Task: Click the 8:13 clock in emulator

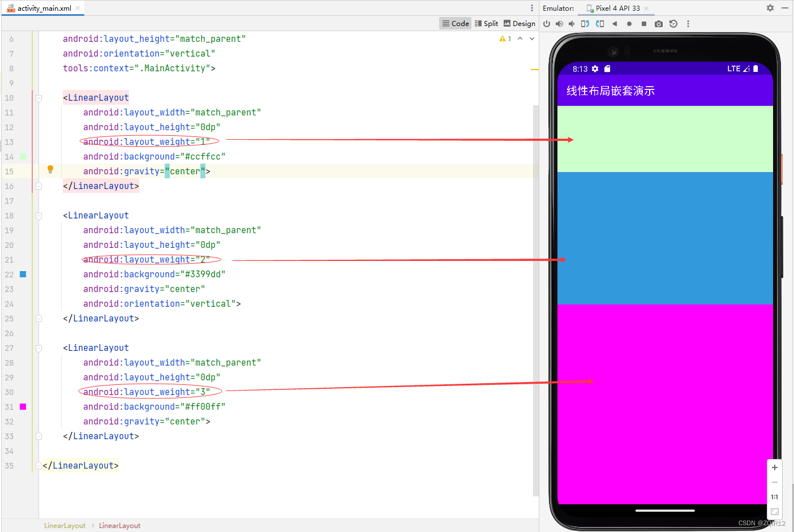Action: pos(580,69)
